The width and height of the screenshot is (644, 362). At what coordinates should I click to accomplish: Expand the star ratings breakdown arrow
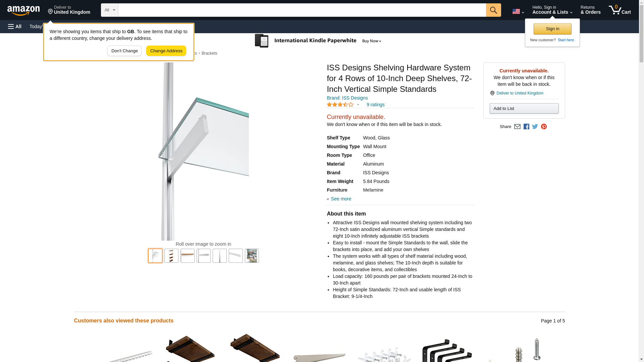pos(358,105)
